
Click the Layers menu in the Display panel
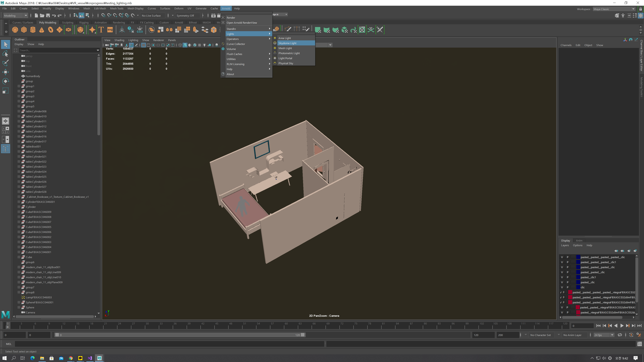tap(565, 245)
